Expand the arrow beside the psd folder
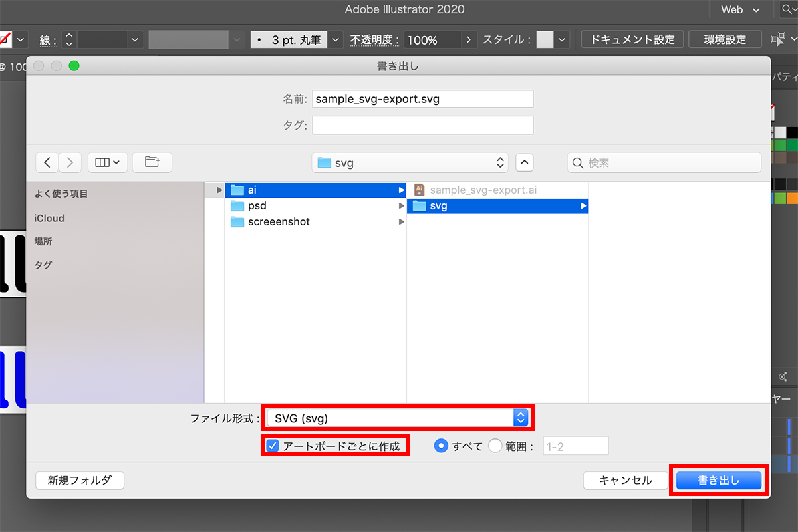798x532 pixels. [401, 206]
